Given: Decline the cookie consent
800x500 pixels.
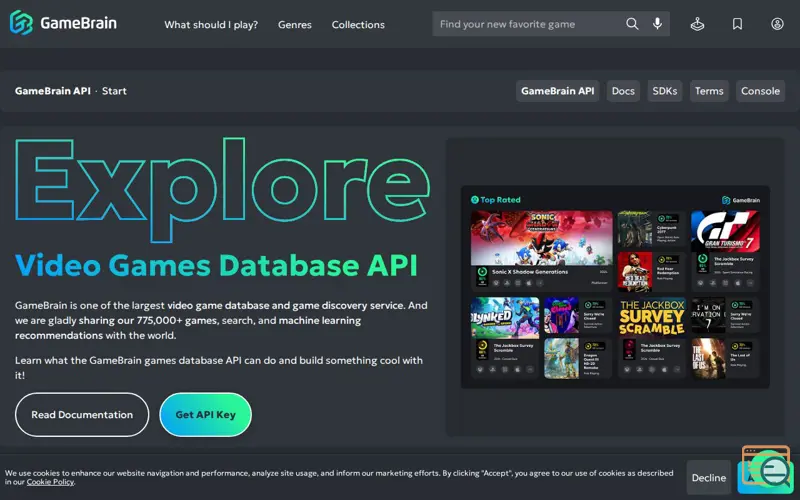Looking at the screenshot, I should click(x=708, y=478).
